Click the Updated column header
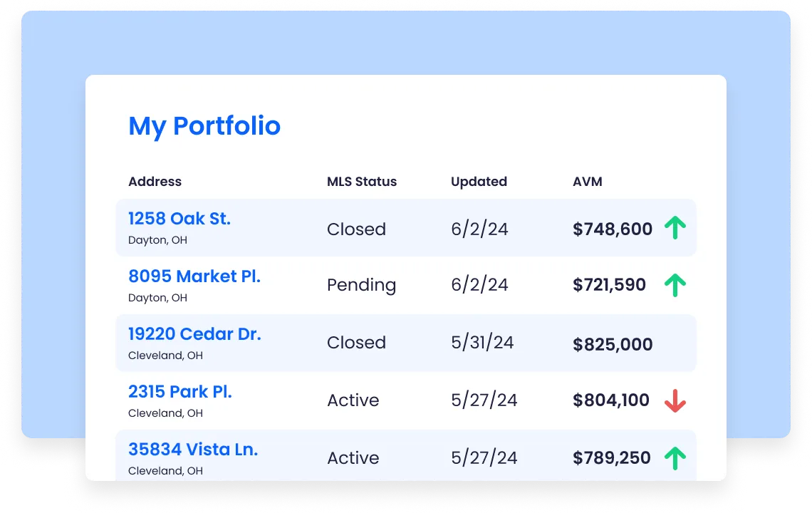The width and height of the screenshot is (812, 513). coord(479,182)
